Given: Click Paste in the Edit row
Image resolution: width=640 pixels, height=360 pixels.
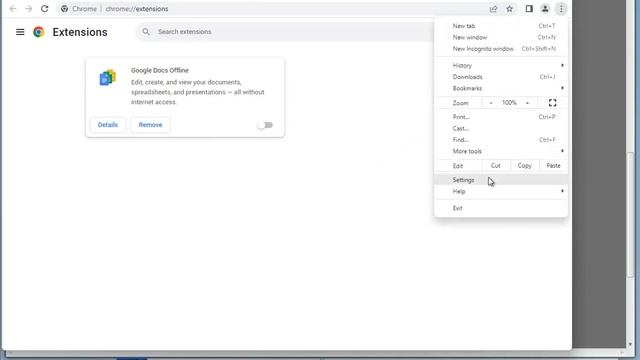Looking at the screenshot, I should pos(553,166).
